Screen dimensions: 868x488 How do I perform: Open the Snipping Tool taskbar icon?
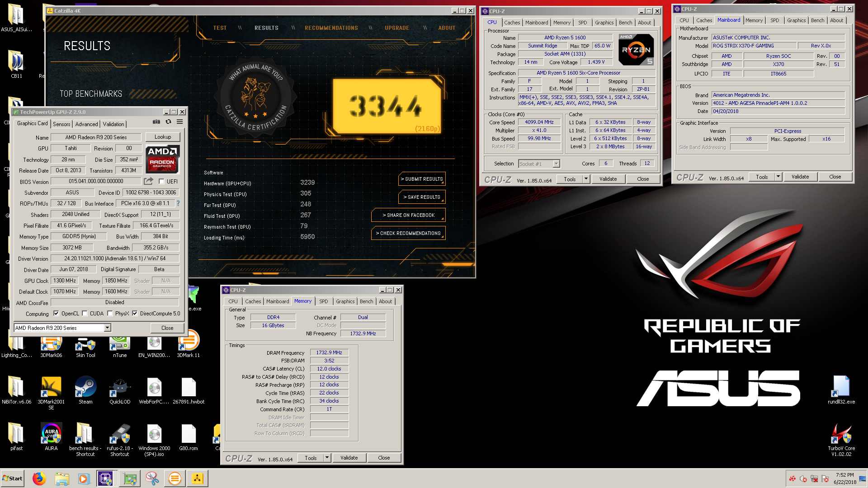pos(152,479)
